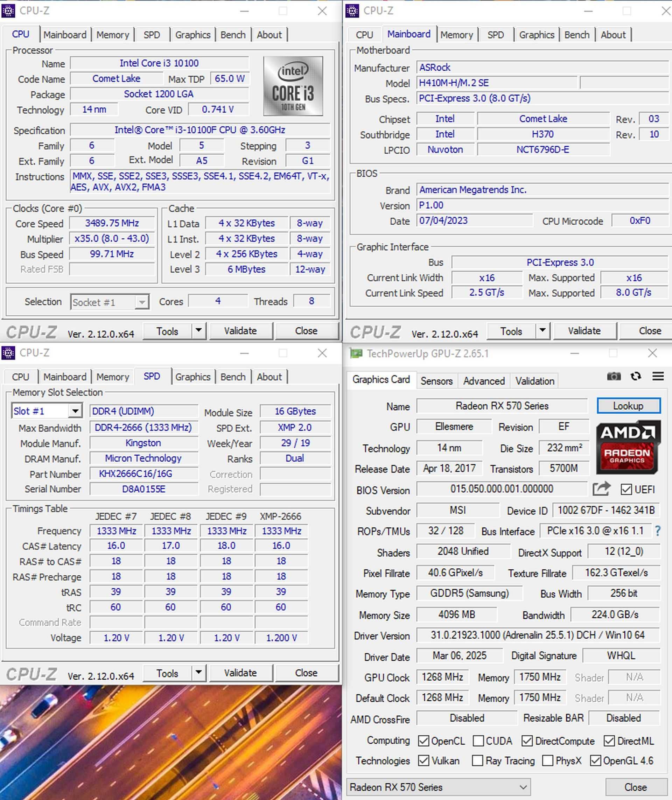This screenshot has height=800, width=672.
Task: Select the Graphics Card tab in GPU-Z
Action: click(381, 379)
